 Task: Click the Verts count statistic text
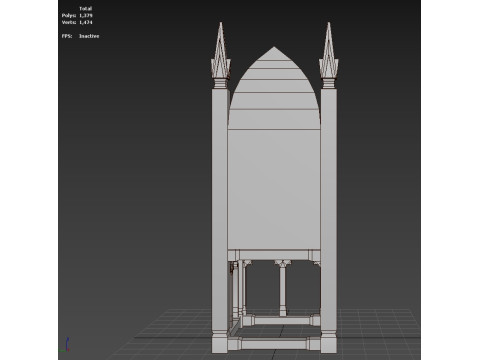[x=77, y=22]
